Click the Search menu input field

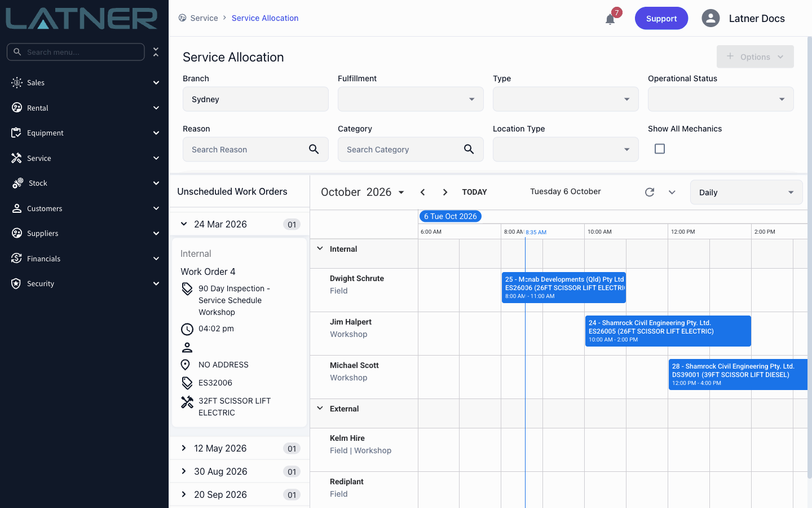(76, 52)
